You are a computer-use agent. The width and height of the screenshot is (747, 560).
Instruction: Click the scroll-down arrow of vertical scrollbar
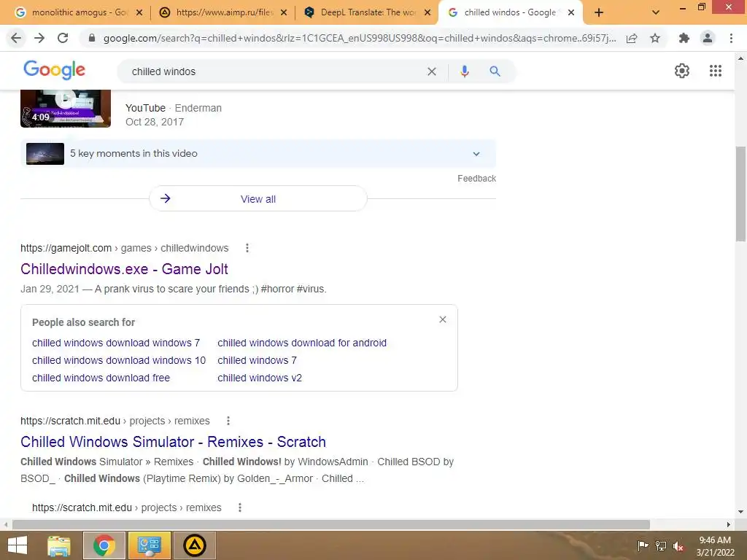740,513
